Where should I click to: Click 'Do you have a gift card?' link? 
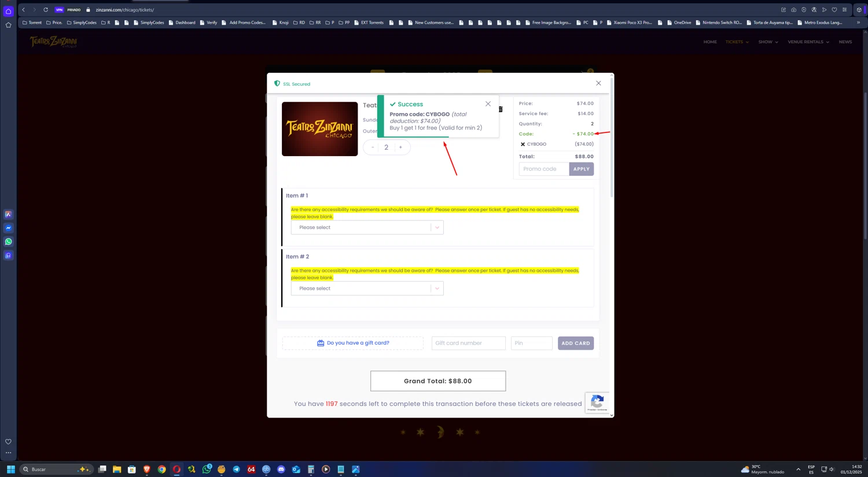[x=353, y=343]
